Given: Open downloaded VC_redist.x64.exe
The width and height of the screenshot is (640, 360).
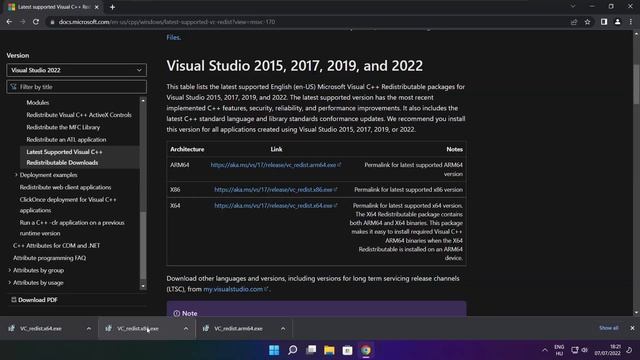Looking at the screenshot, I should pyautogui.click(x=41, y=328).
